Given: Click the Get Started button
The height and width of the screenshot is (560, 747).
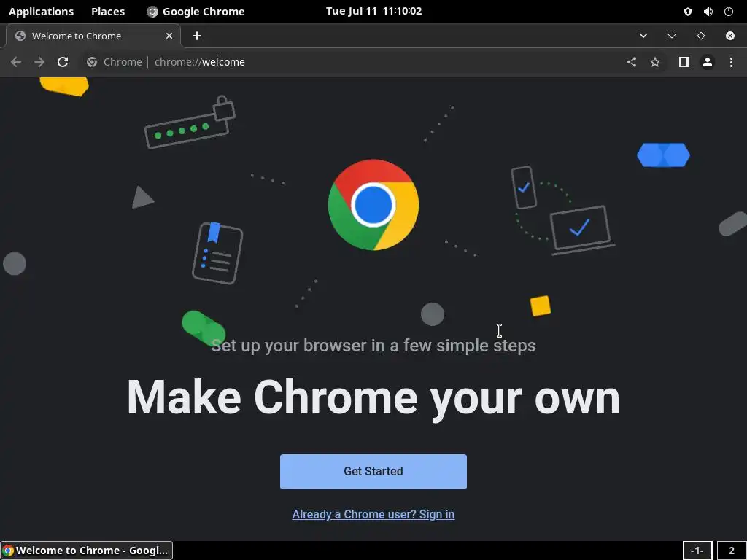Looking at the screenshot, I should [373, 472].
